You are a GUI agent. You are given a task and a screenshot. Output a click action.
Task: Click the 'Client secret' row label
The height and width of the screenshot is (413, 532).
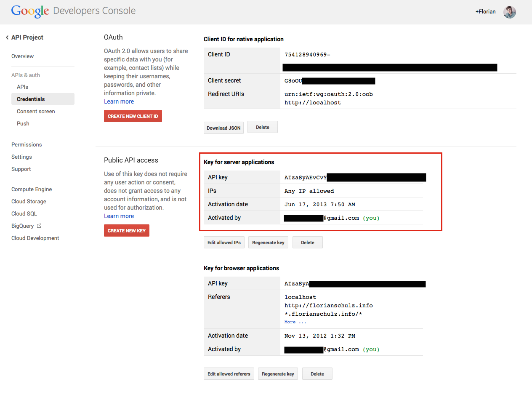point(224,80)
